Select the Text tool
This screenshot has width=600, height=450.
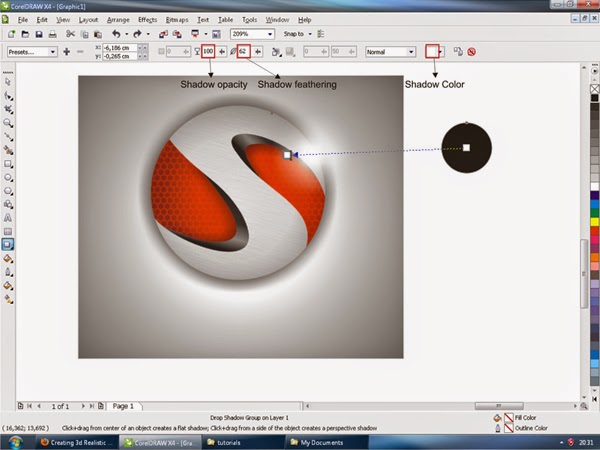coord(8,218)
